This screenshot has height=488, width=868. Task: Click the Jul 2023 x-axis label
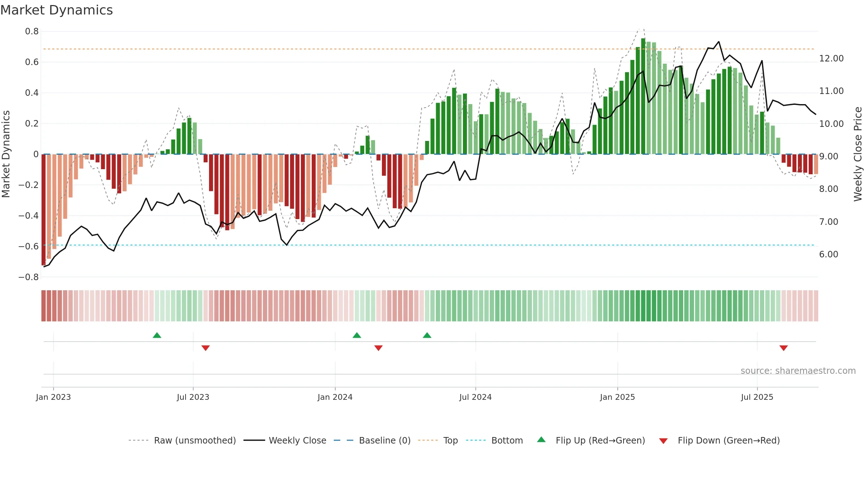coord(193,397)
